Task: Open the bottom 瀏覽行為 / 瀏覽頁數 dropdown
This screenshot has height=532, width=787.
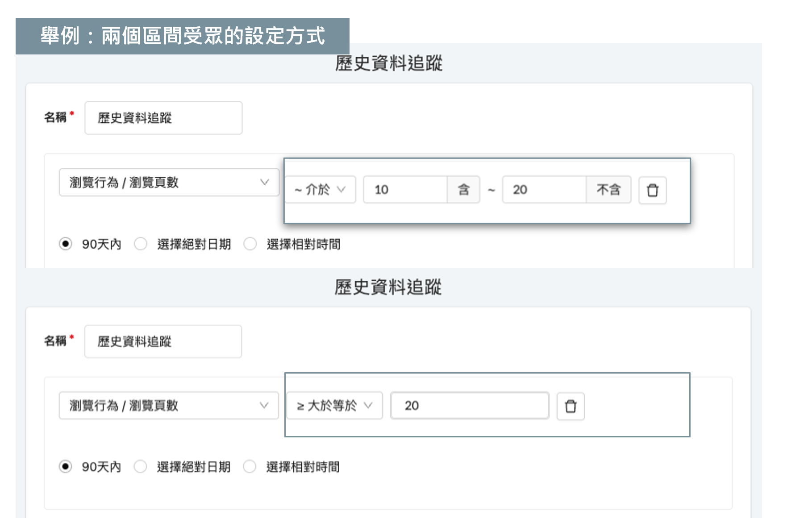Action: click(168, 406)
